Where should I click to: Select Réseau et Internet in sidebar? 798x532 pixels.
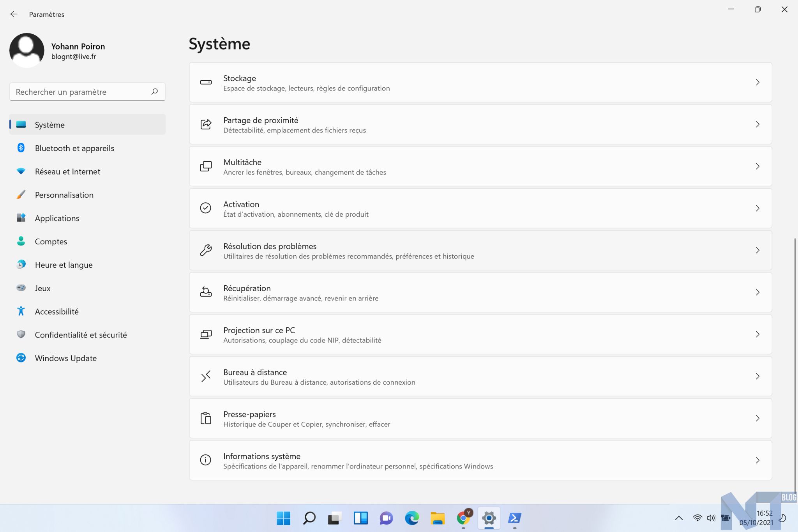(67, 171)
